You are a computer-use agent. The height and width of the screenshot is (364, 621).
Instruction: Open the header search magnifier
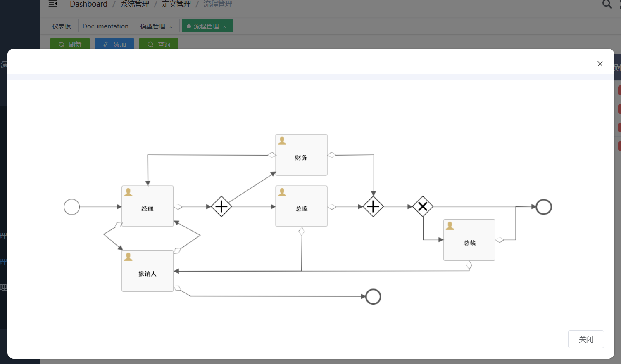607,4
